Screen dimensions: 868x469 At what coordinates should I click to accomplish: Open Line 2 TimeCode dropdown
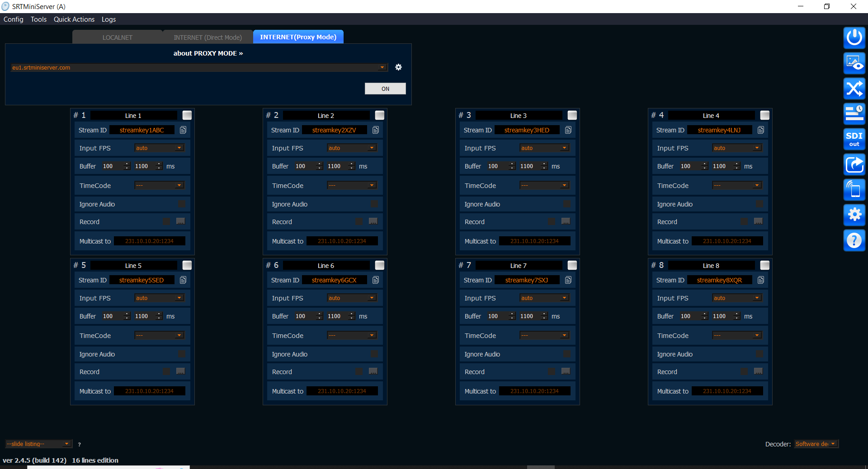(352, 185)
